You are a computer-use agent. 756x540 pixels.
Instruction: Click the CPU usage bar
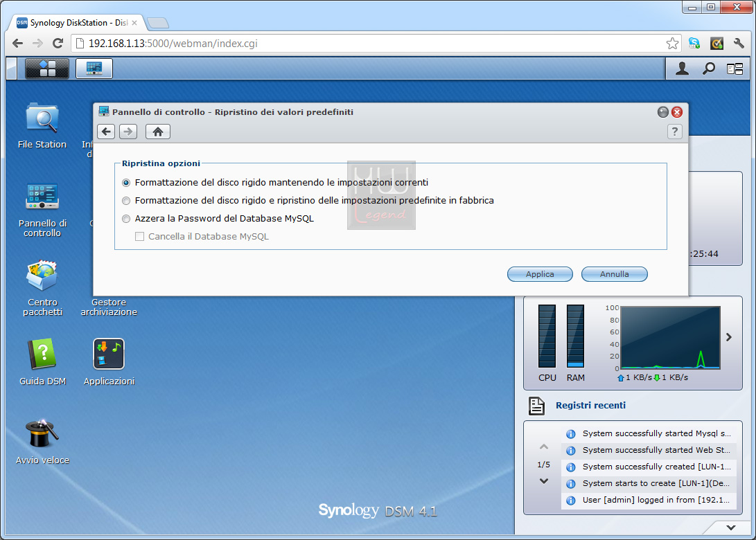[x=547, y=336]
